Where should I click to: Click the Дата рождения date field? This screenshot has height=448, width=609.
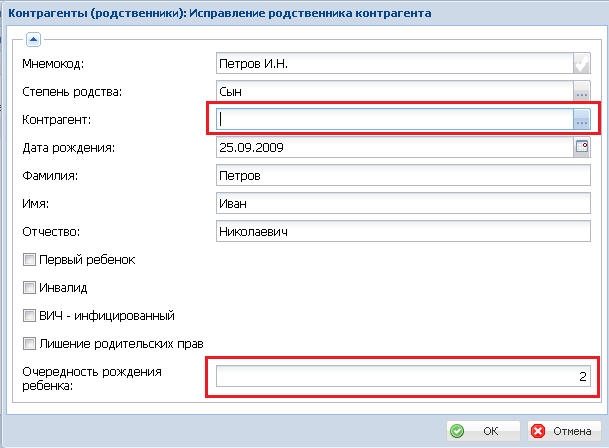tap(392, 148)
